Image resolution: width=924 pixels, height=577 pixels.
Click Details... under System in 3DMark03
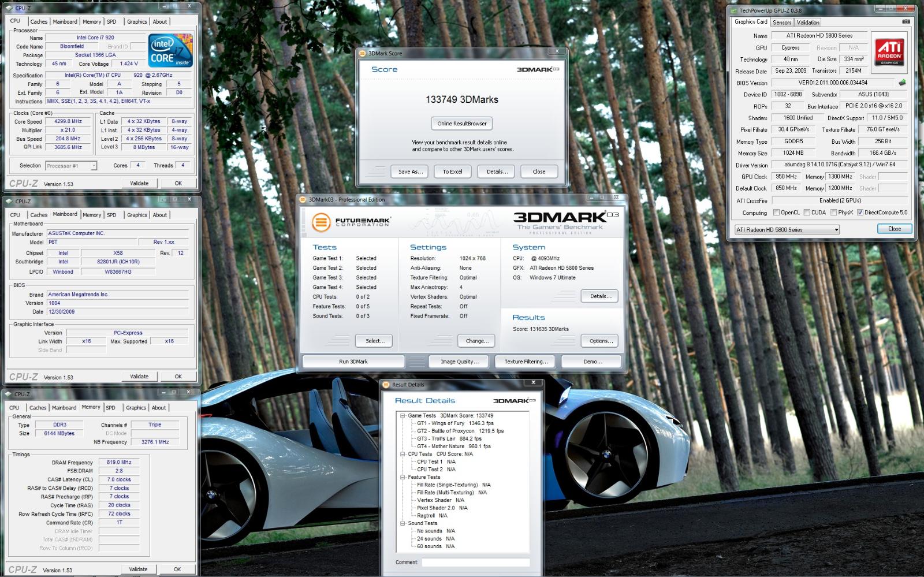[x=601, y=296]
